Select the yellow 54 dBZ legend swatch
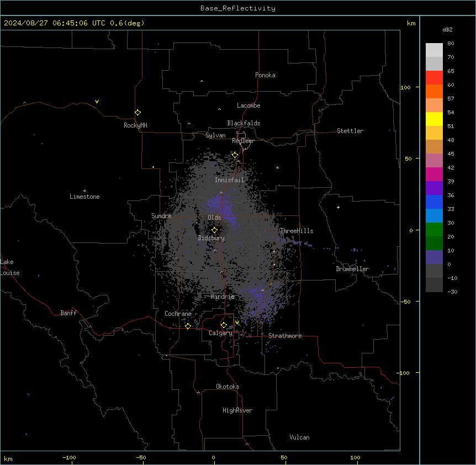The width and height of the screenshot is (476, 465). (434, 119)
